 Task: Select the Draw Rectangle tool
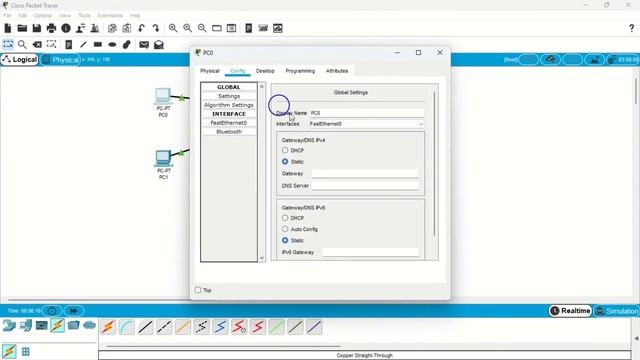98,44
